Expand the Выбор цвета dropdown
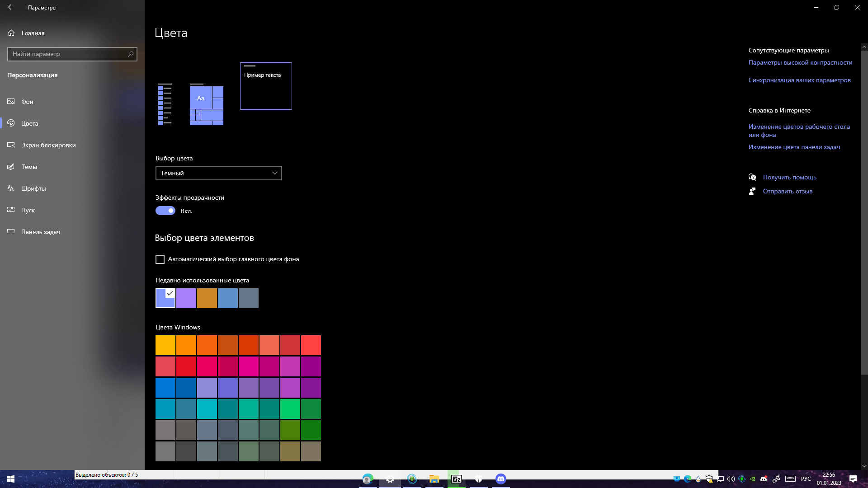Image resolution: width=868 pixels, height=488 pixels. (x=219, y=173)
